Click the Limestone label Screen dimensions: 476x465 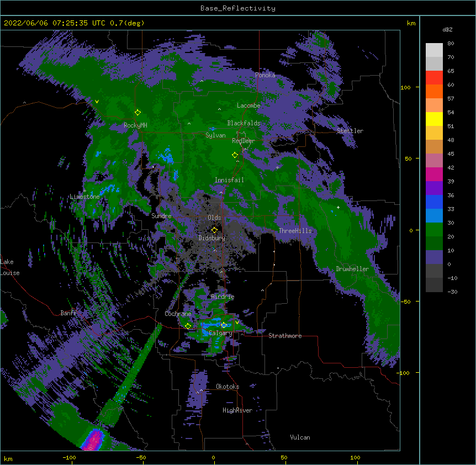pos(84,197)
